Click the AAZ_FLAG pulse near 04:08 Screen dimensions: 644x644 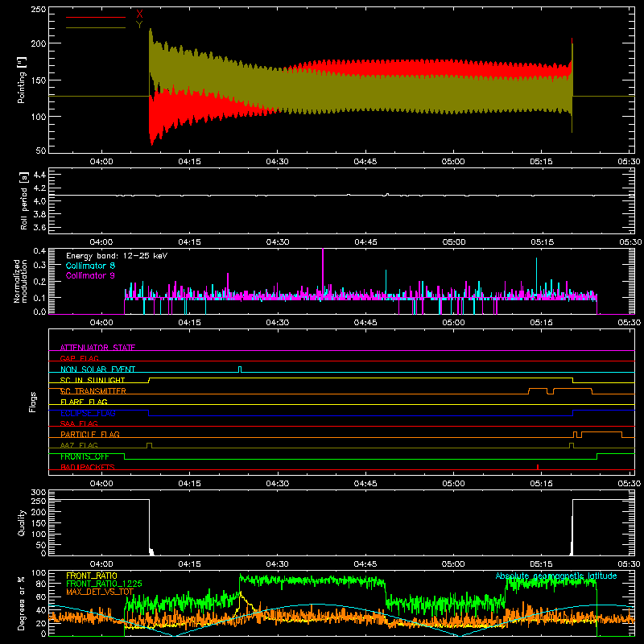tap(149, 445)
